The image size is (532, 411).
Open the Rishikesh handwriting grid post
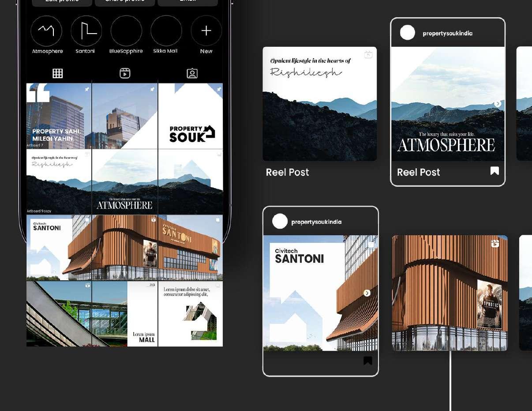tap(59, 182)
